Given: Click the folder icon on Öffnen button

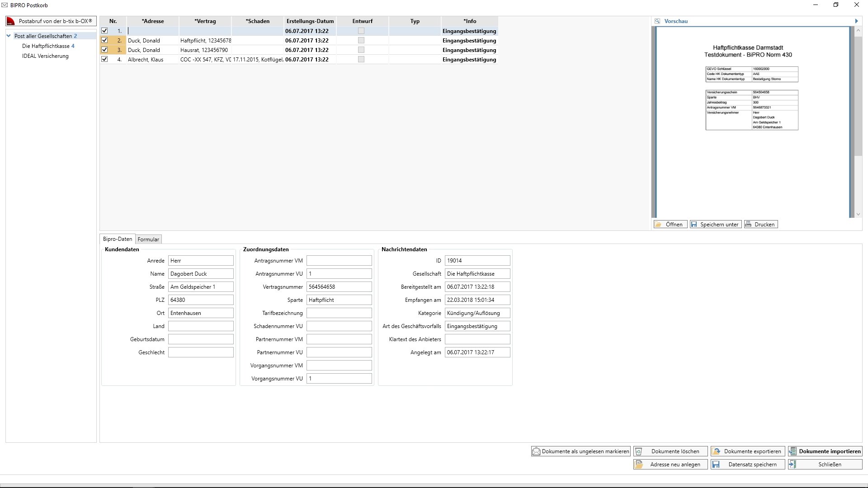Looking at the screenshot, I should 659,224.
